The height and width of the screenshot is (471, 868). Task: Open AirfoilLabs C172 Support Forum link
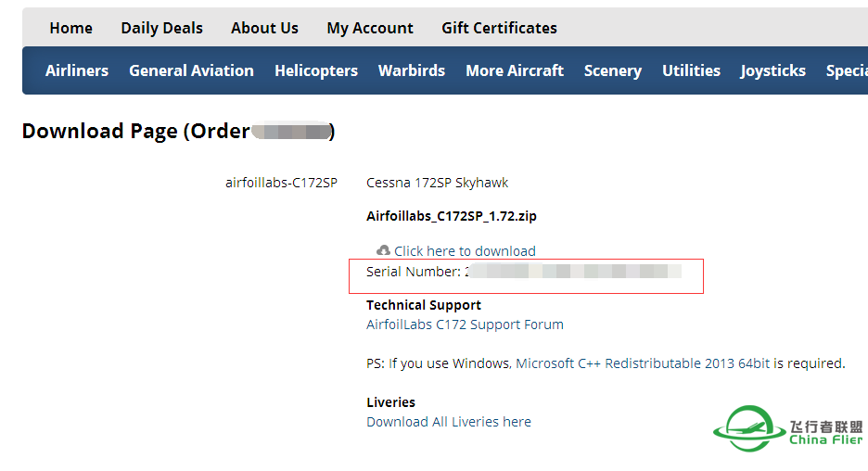tap(465, 325)
